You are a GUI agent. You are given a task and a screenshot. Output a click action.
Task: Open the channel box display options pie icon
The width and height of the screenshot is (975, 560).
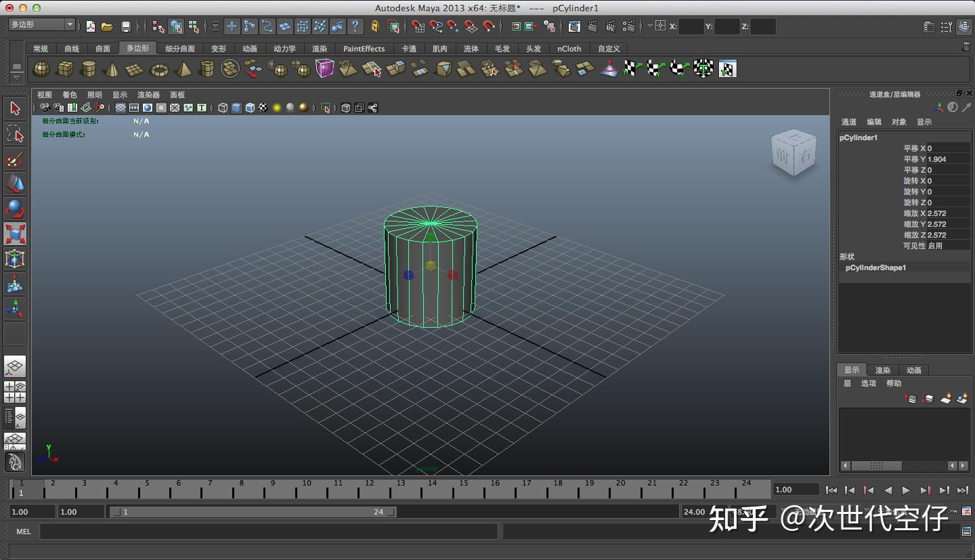coord(953,107)
